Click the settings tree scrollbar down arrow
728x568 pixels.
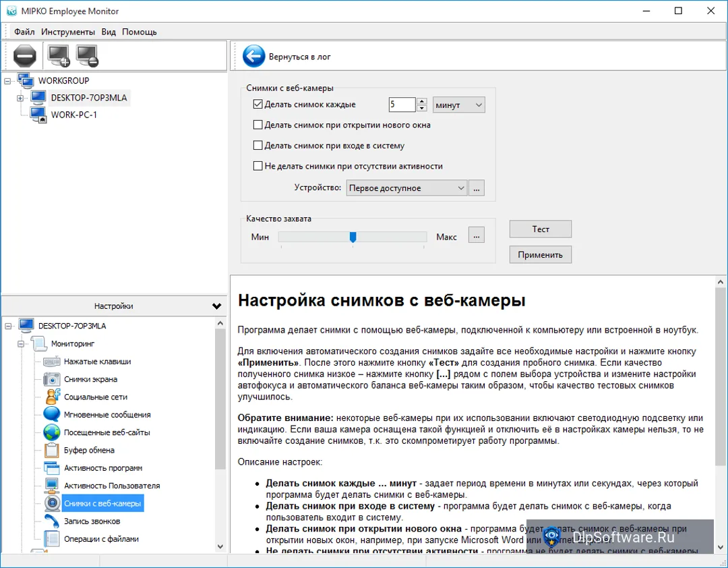pos(220,546)
